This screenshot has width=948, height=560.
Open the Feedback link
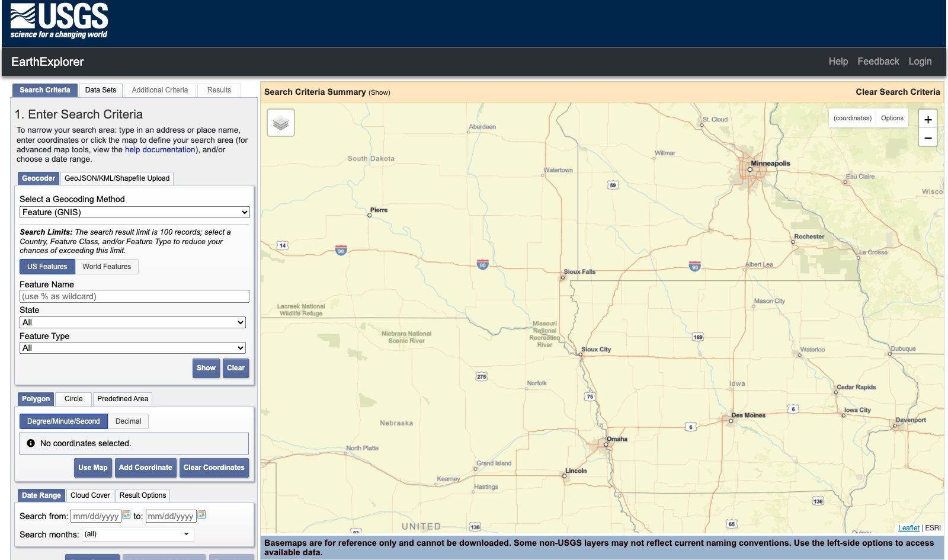[878, 62]
